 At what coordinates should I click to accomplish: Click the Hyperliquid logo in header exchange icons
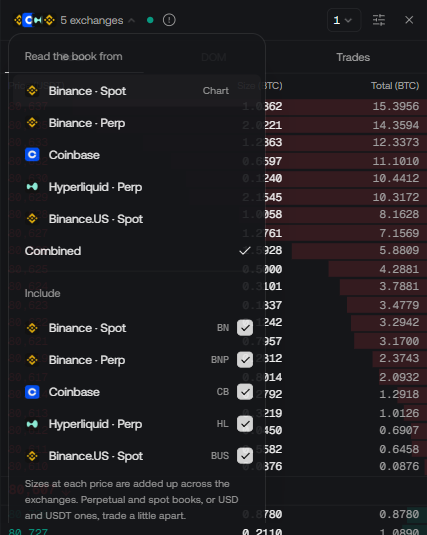point(38,20)
